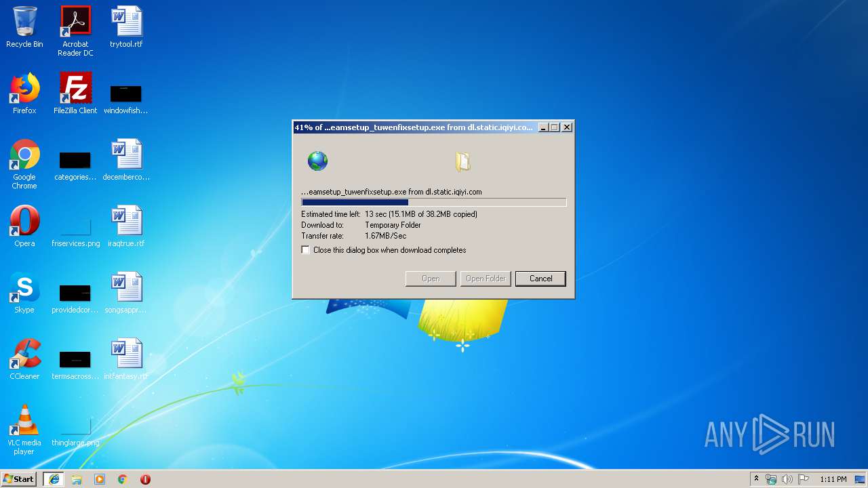Select the decemberco document icon
This screenshot has height=488, width=868.
(126, 160)
